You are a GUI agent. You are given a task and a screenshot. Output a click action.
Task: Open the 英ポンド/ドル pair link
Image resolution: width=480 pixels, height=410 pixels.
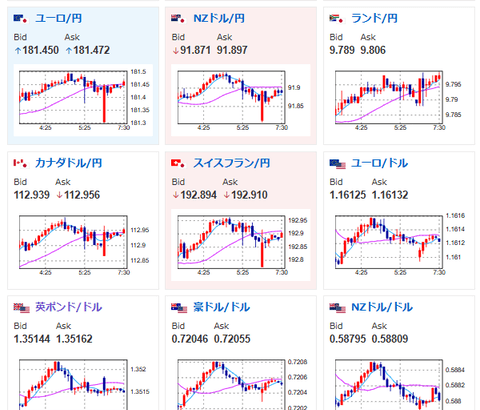[69, 307]
